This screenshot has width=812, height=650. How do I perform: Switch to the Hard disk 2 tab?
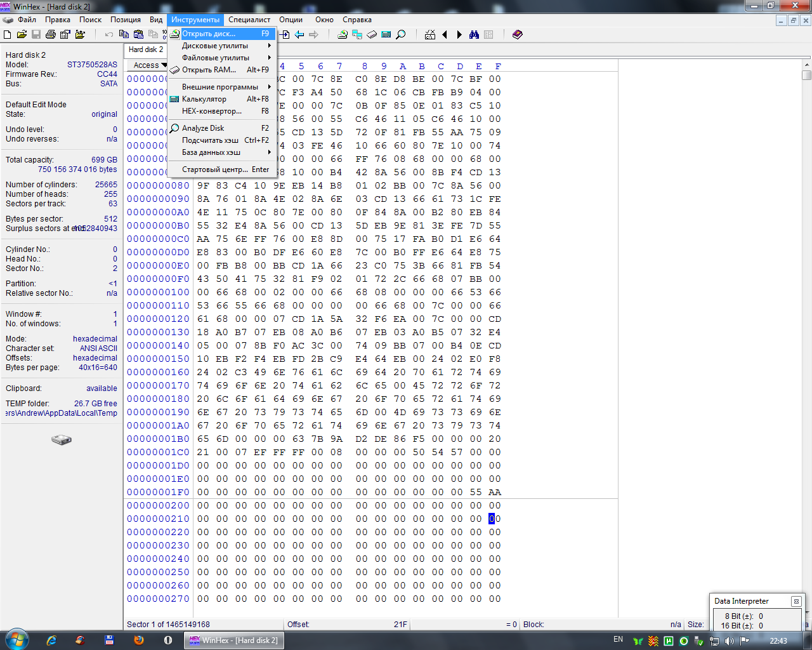tap(146, 50)
